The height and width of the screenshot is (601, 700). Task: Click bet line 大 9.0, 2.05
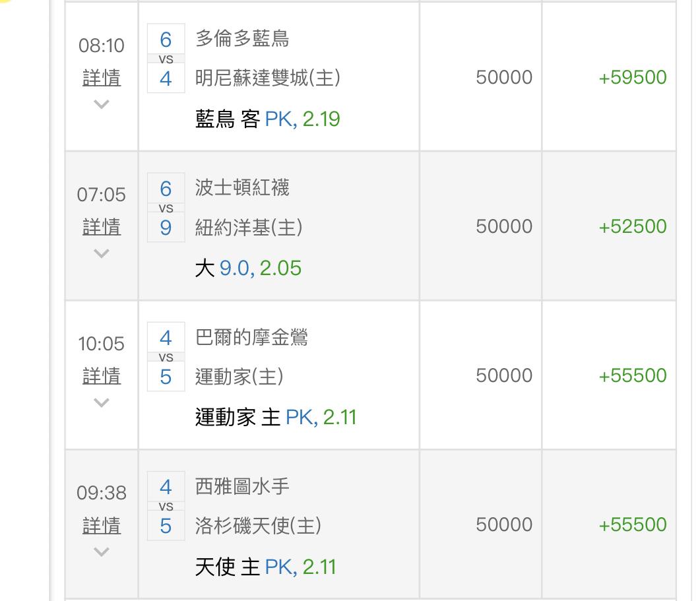pyautogui.click(x=248, y=269)
